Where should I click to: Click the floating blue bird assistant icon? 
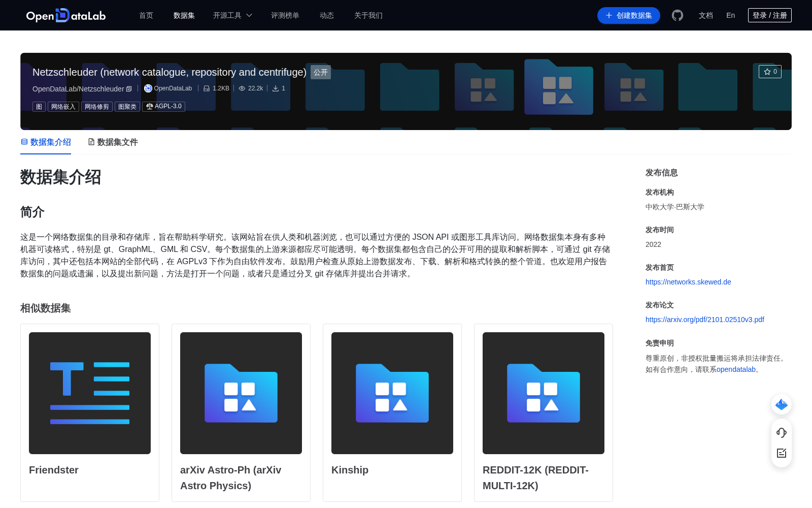click(782, 404)
